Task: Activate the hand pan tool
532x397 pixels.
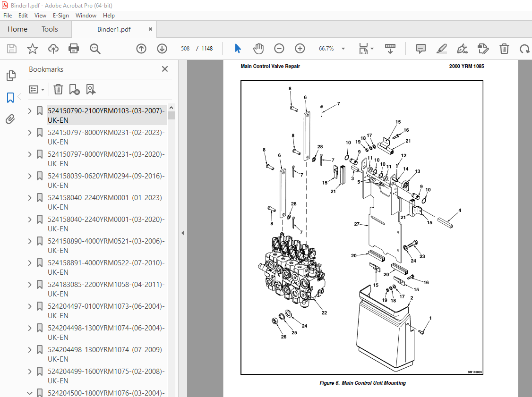Action: [x=258, y=49]
